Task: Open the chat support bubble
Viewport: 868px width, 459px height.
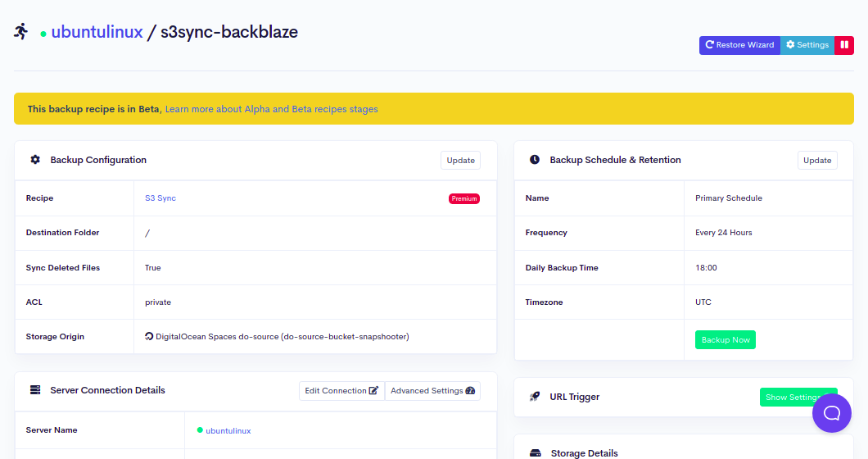Action: 831,413
